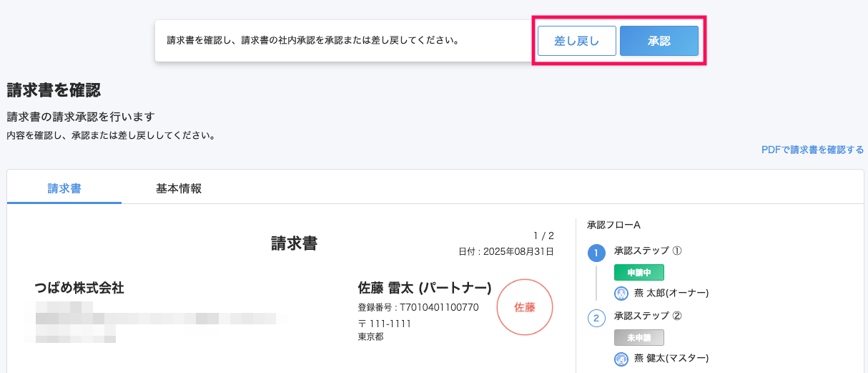Image resolution: width=868 pixels, height=373 pixels.
Task: Click the 請求書 document title
Action: [x=294, y=243]
